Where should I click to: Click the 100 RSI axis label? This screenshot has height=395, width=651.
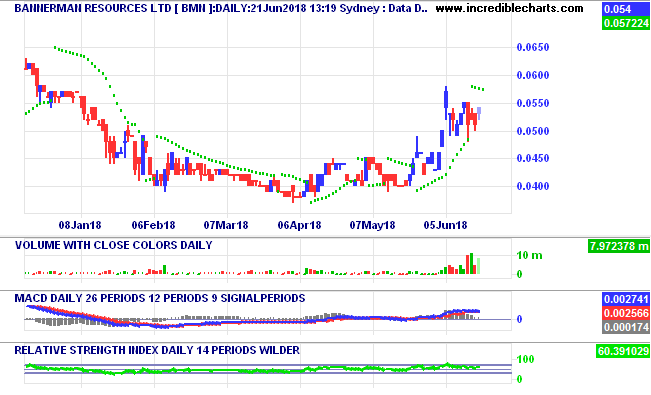click(x=525, y=359)
